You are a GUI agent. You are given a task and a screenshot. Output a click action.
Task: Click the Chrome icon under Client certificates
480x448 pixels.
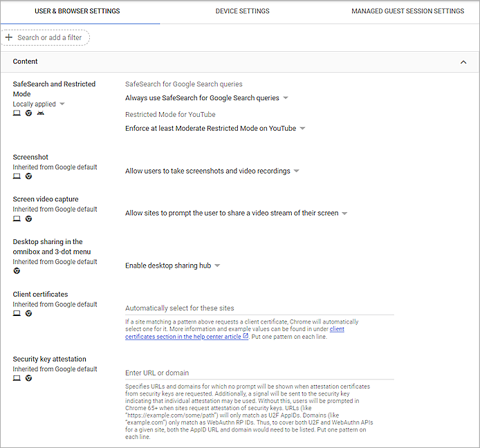tap(28, 313)
